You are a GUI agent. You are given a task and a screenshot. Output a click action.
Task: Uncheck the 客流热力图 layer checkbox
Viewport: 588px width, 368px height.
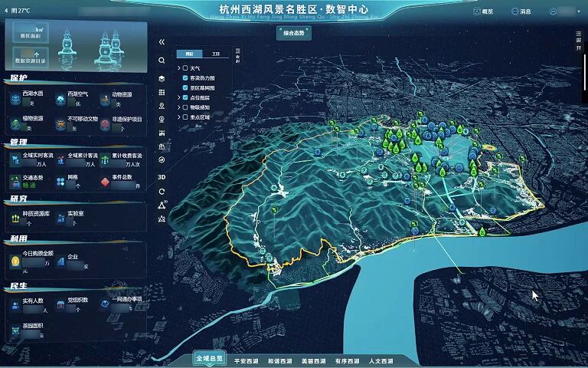(x=185, y=78)
